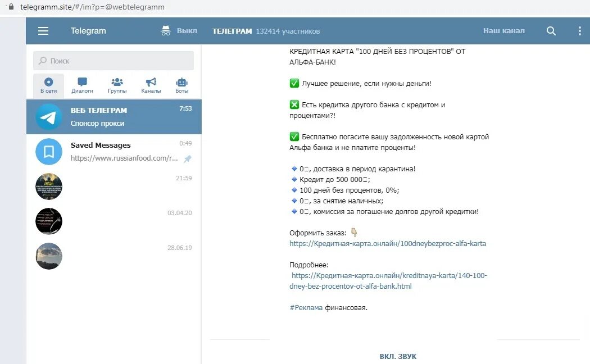Select the В сети tab

48,85
